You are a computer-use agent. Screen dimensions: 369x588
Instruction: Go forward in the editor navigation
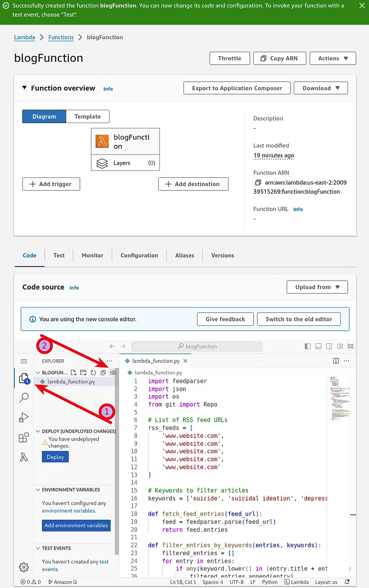pyautogui.click(x=123, y=346)
